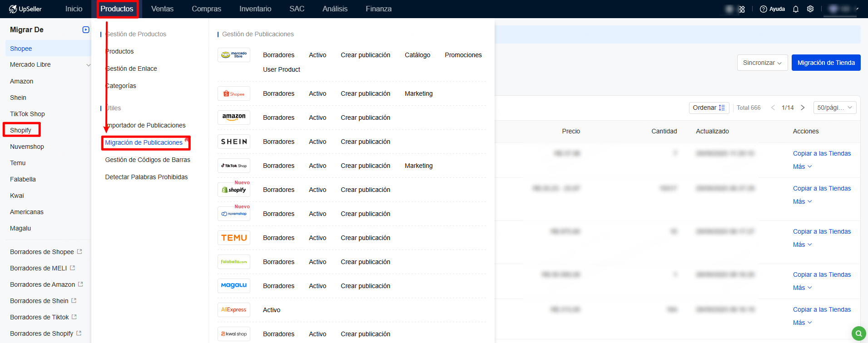Open the green search chat bubble icon
This screenshot has height=343, width=868.
[x=858, y=334]
